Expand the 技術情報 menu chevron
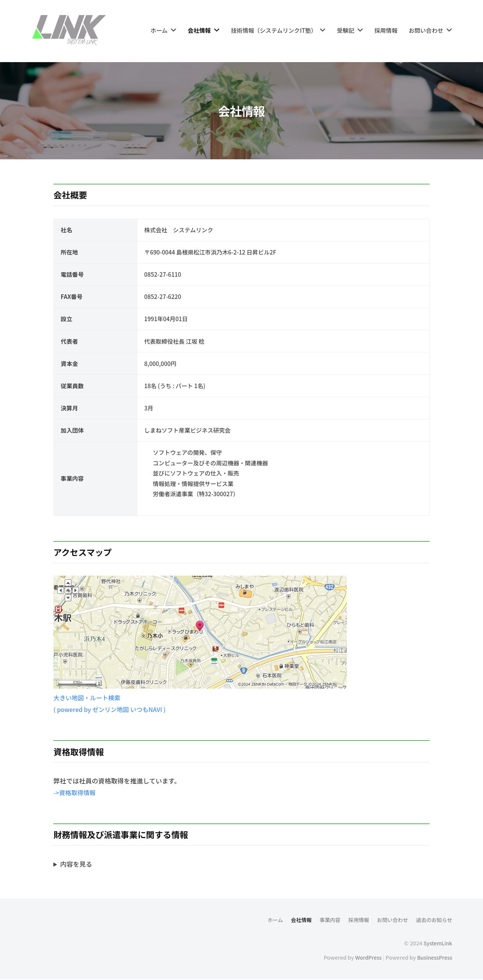 [x=322, y=30]
